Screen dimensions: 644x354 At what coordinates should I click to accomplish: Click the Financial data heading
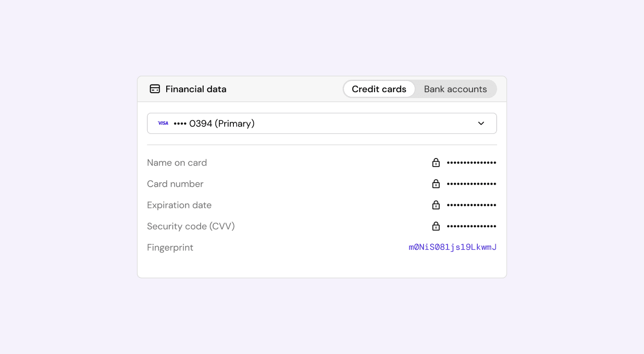(x=196, y=89)
